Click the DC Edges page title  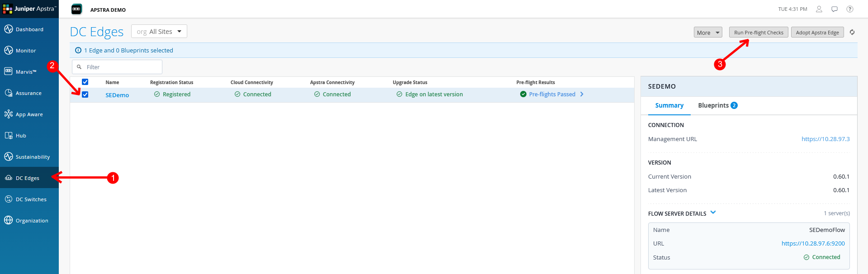pyautogui.click(x=97, y=32)
